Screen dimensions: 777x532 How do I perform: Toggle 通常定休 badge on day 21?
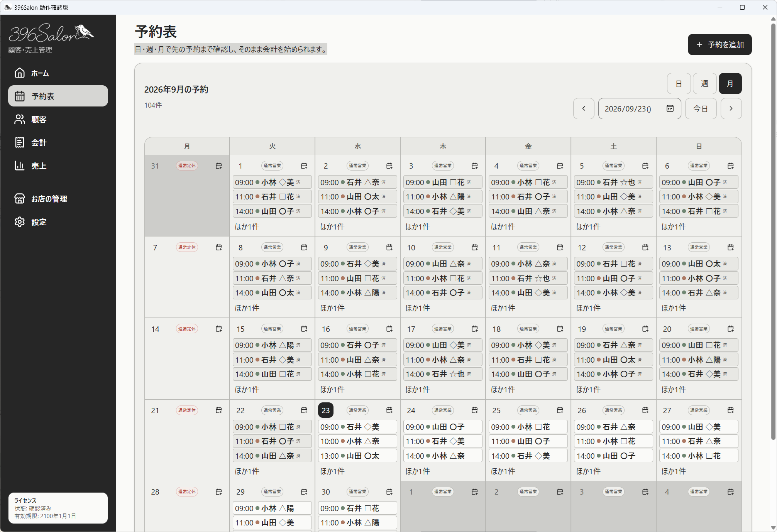coord(187,410)
